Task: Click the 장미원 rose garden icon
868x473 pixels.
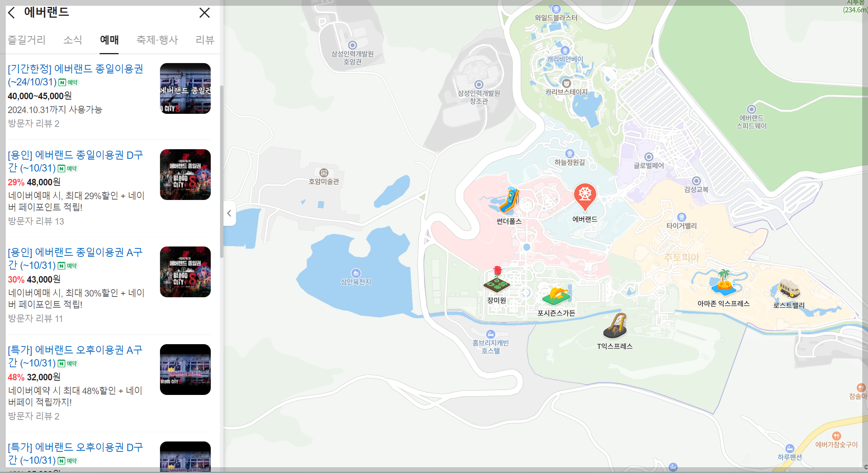Action: pos(496,280)
